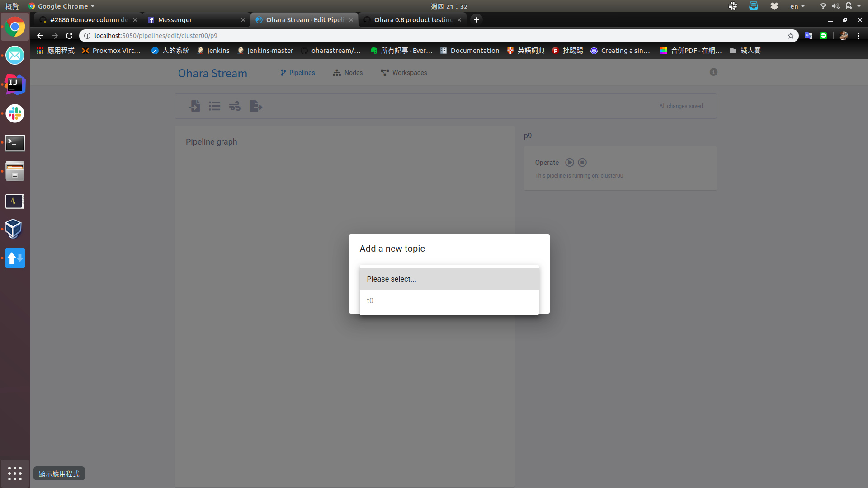Stop the pipeline with stop icon
This screenshot has height=488, width=868.
[x=582, y=163]
